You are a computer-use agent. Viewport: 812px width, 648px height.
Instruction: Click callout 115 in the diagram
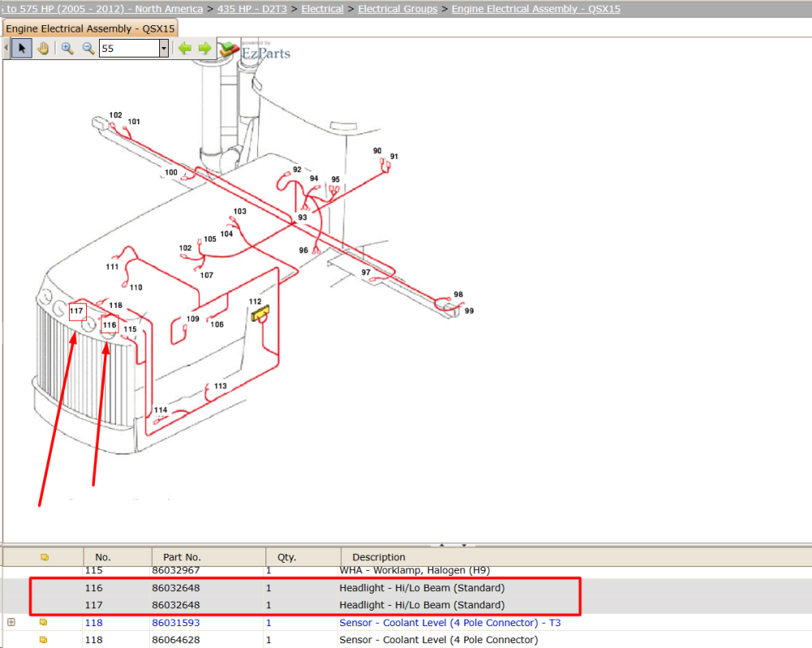point(130,329)
